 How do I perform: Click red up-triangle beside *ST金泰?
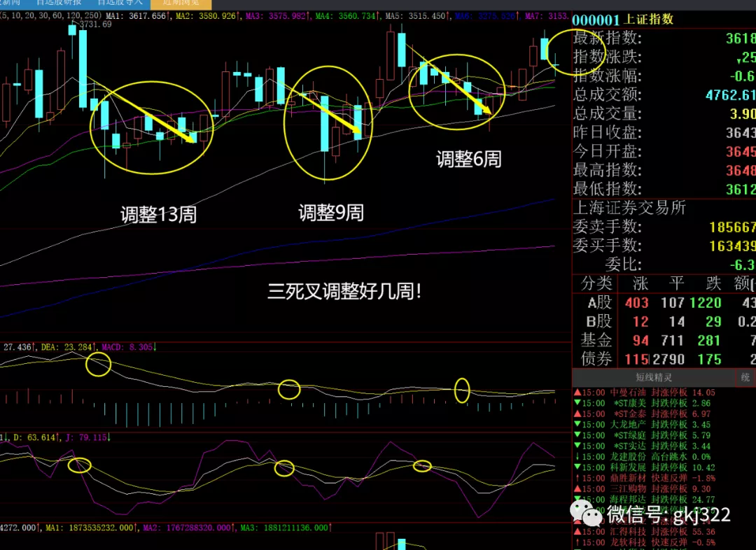point(576,414)
